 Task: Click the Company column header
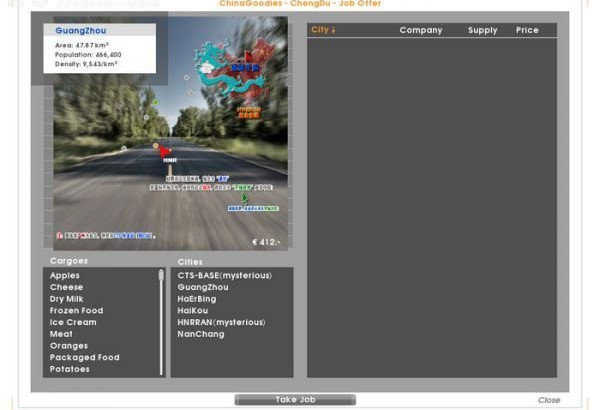421,30
